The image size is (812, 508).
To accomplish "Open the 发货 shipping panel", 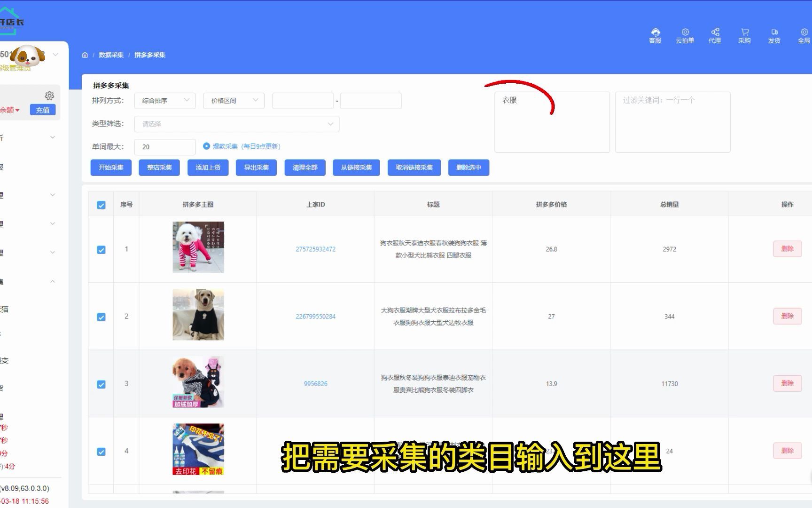I will click(x=774, y=35).
